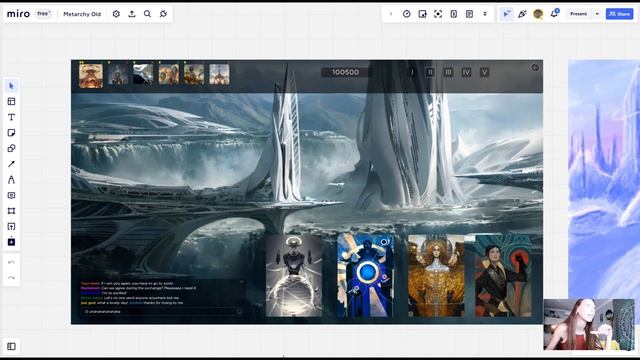Viewport: 640px width, 360px height.
Task: Select the blue pastel castle image
Action: [x=604, y=180]
